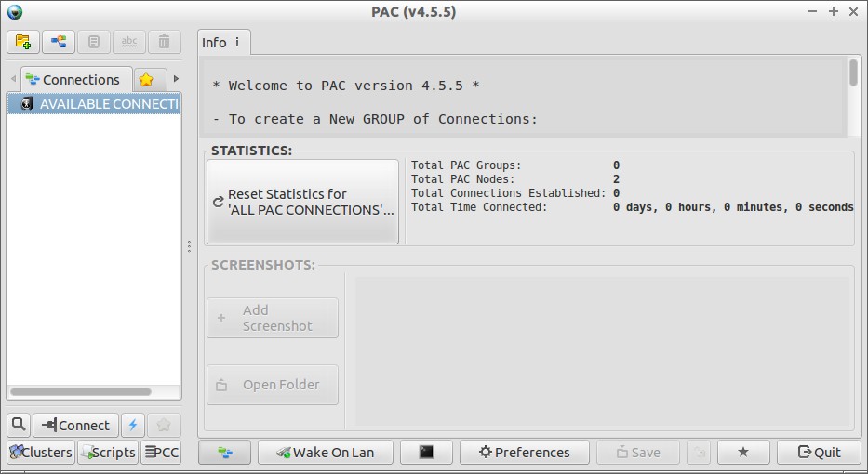Select the AVAILABLE CONNECTIONS tree row
This screenshot has width=868, height=474.
pos(94,104)
